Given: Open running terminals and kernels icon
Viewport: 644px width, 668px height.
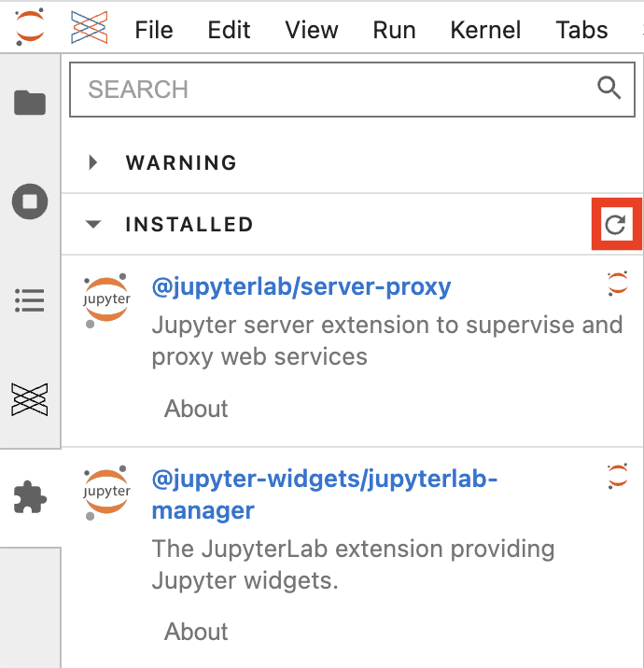Looking at the screenshot, I should 30,202.
